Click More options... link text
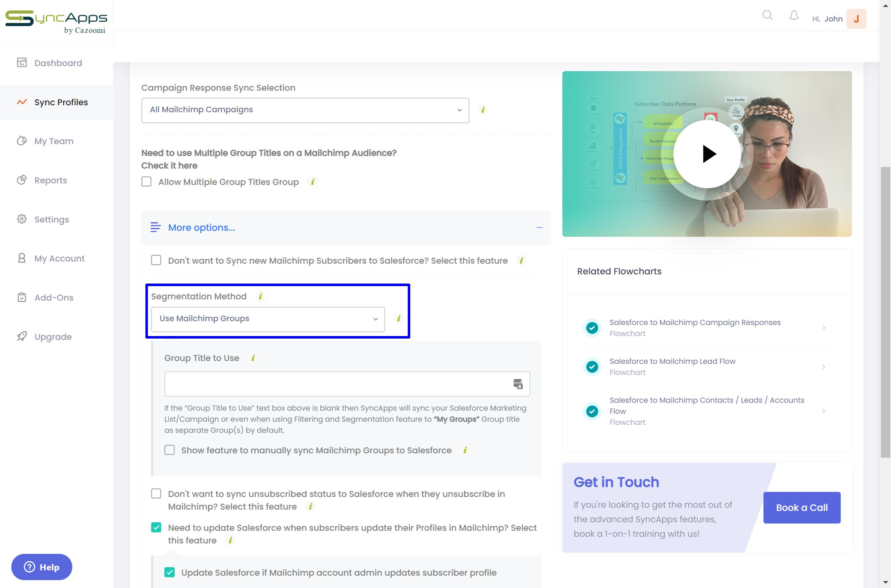891x588 pixels. tap(201, 228)
